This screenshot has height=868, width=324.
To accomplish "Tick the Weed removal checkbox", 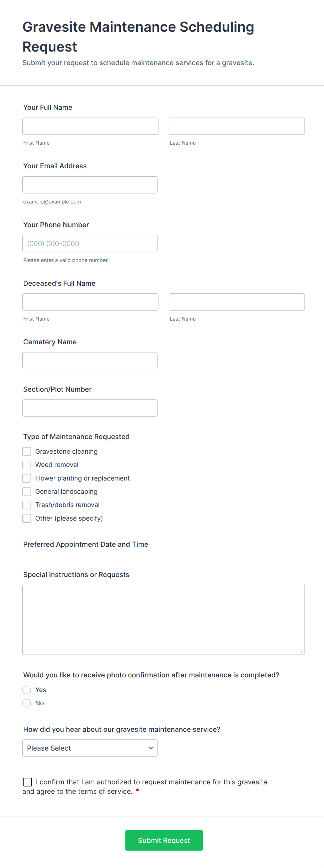I will coord(27,465).
